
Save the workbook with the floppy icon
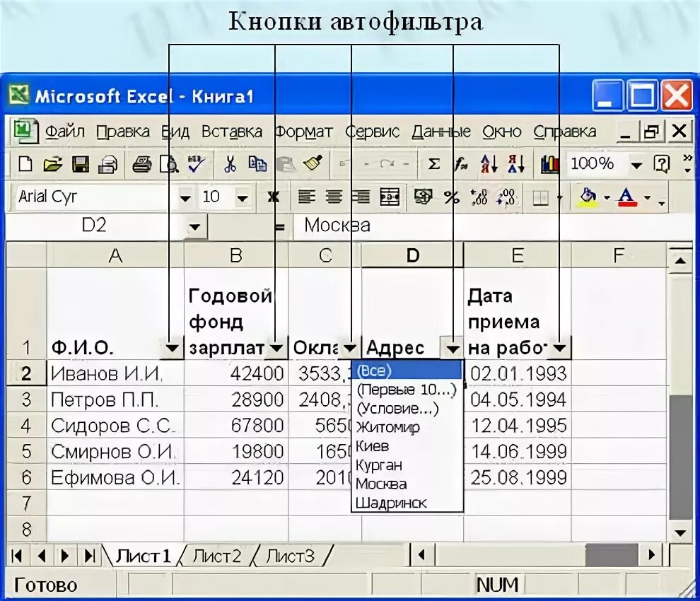coord(81,164)
